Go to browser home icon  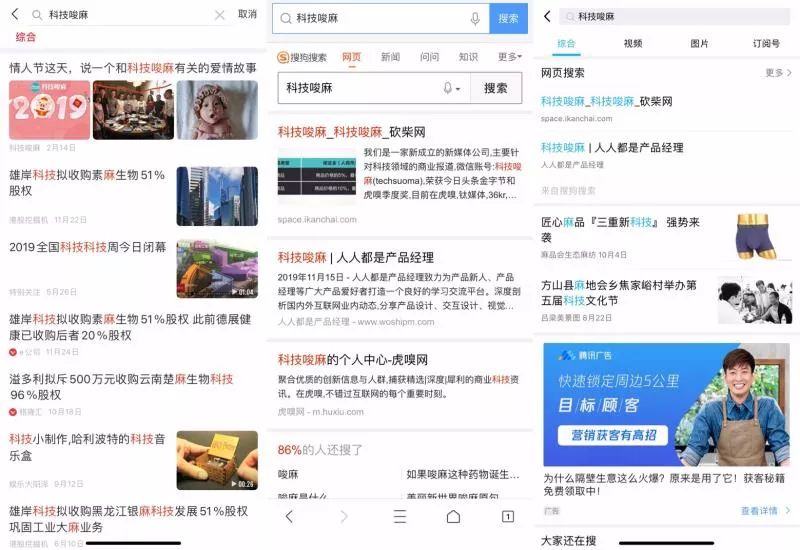453,516
